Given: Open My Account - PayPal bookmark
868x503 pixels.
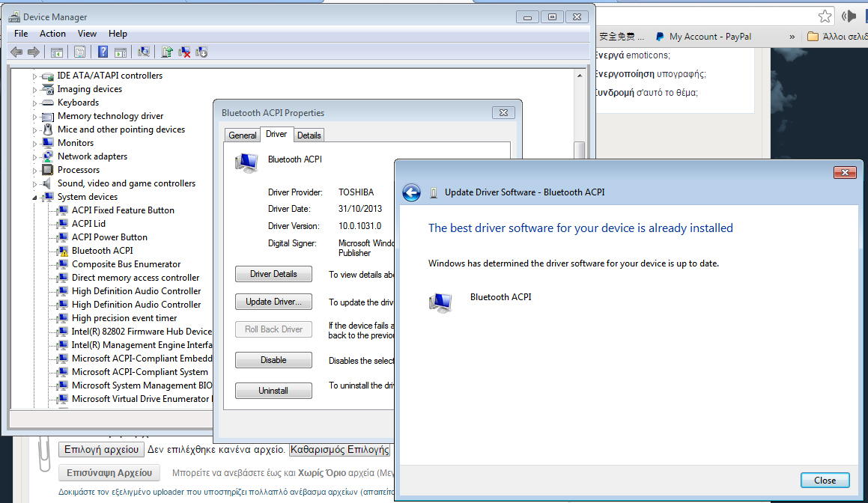Looking at the screenshot, I should point(703,37).
